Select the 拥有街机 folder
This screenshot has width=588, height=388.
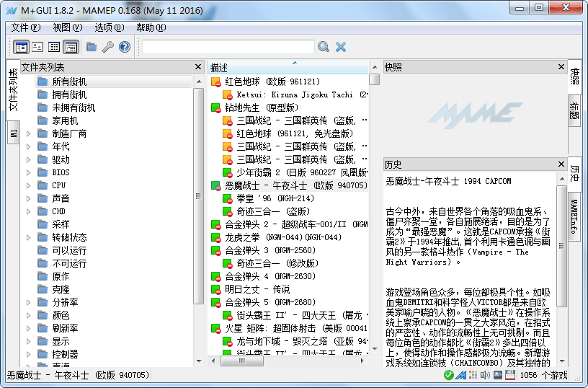[69, 94]
